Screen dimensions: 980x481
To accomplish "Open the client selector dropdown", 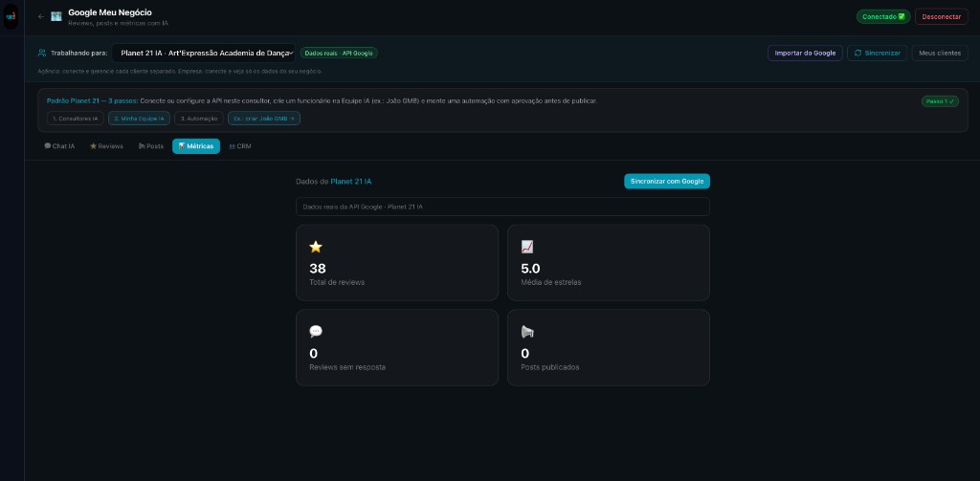I will [x=204, y=54].
